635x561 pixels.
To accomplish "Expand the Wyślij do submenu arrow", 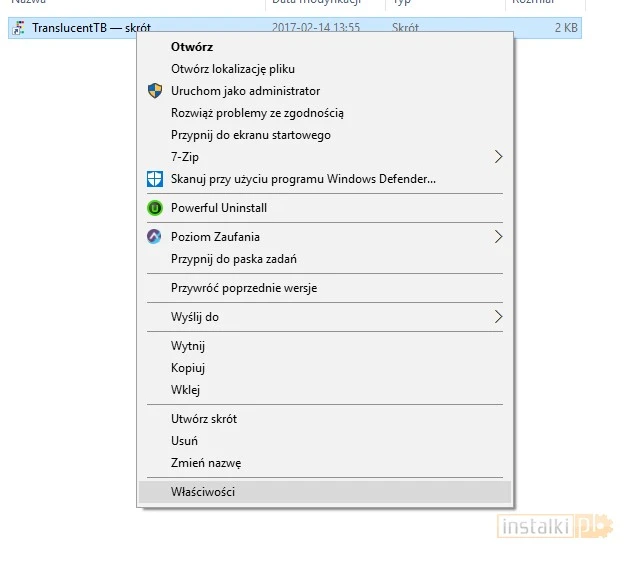I will pos(498,317).
